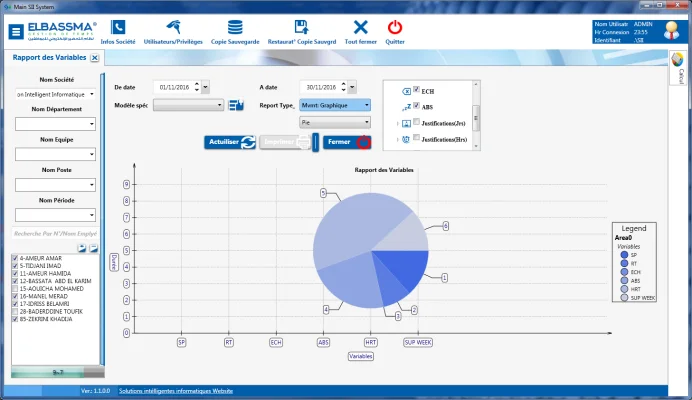This screenshot has width=692, height=400.
Task: Click the save icon beside Modèle spéc
Action: point(236,105)
